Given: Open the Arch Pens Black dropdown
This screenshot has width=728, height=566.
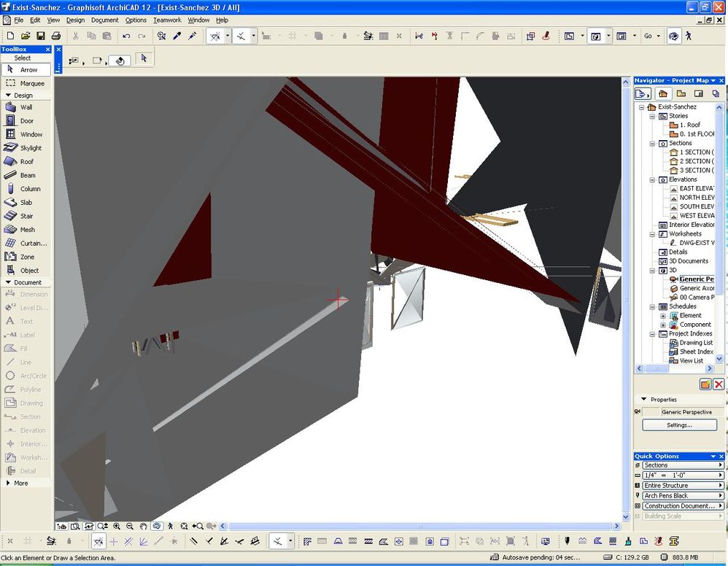Looking at the screenshot, I should click(683, 496).
